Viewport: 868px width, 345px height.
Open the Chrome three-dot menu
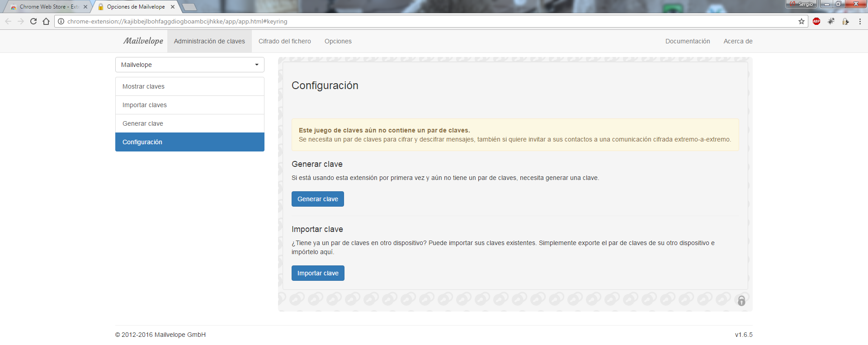[860, 21]
